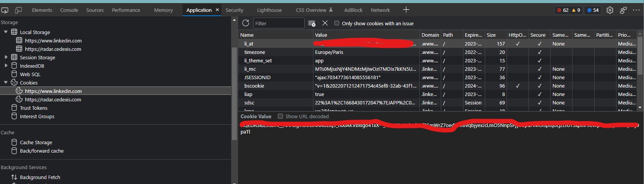Refresh the cookies table
Image resolution: width=644 pixels, height=184 pixels.
click(246, 23)
